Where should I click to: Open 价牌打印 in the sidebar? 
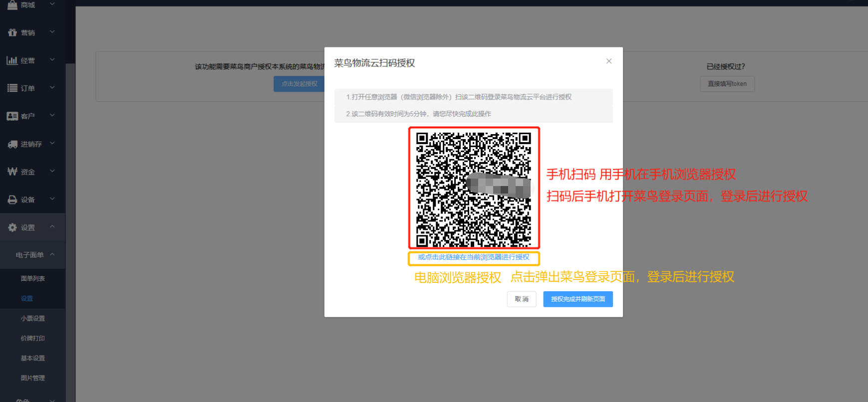[32, 338]
